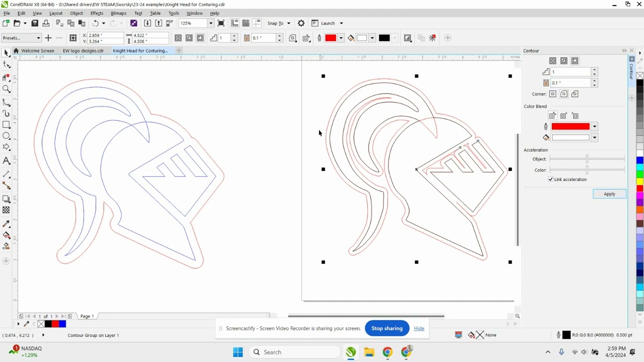Click the Import icon
644x362 pixels.
(x=147, y=23)
